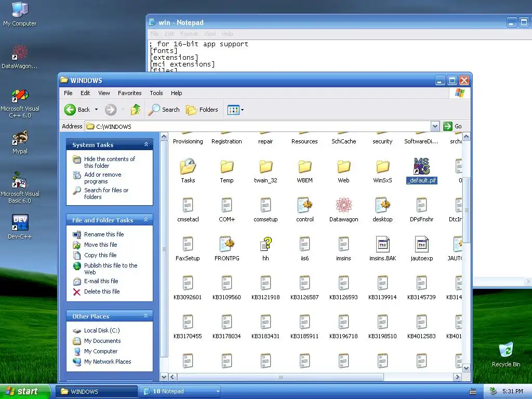This screenshot has height=399, width=532.
Task: Open the Tools menu
Action: tap(156, 93)
